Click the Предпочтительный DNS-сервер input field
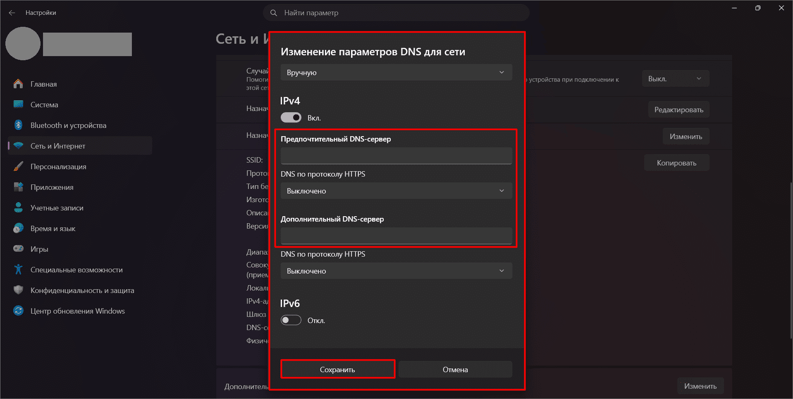 pyautogui.click(x=396, y=156)
